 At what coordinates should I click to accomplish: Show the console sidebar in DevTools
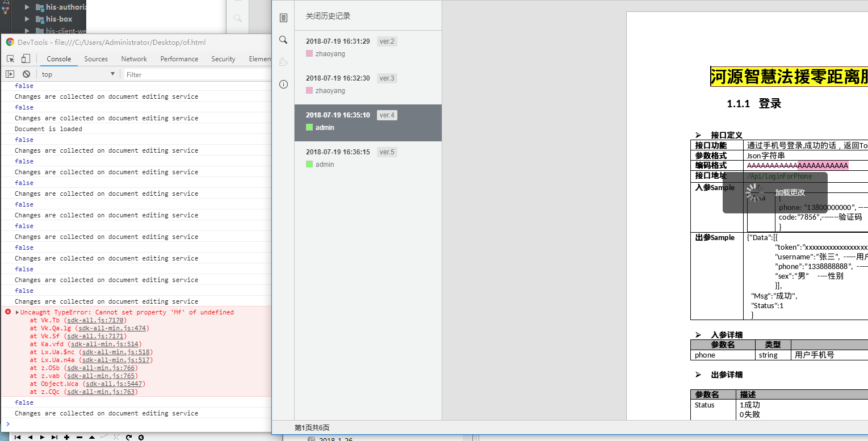pyautogui.click(x=10, y=74)
